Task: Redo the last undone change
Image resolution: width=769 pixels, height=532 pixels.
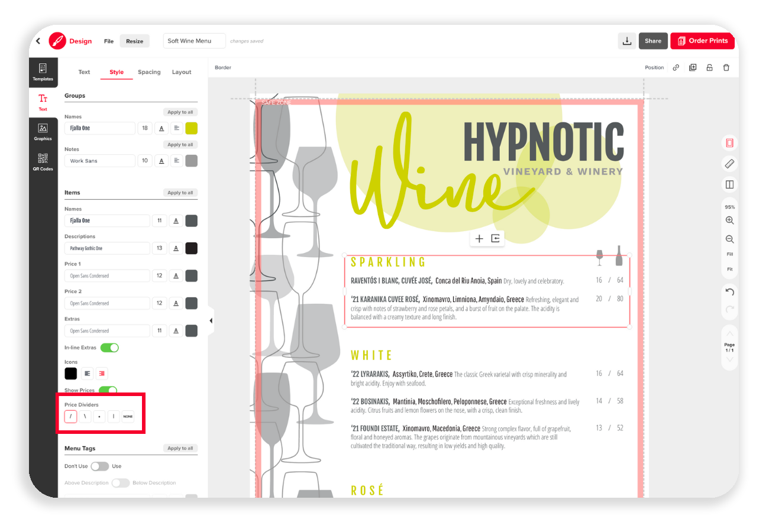Action: pyautogui.click(x=729, y=309)
